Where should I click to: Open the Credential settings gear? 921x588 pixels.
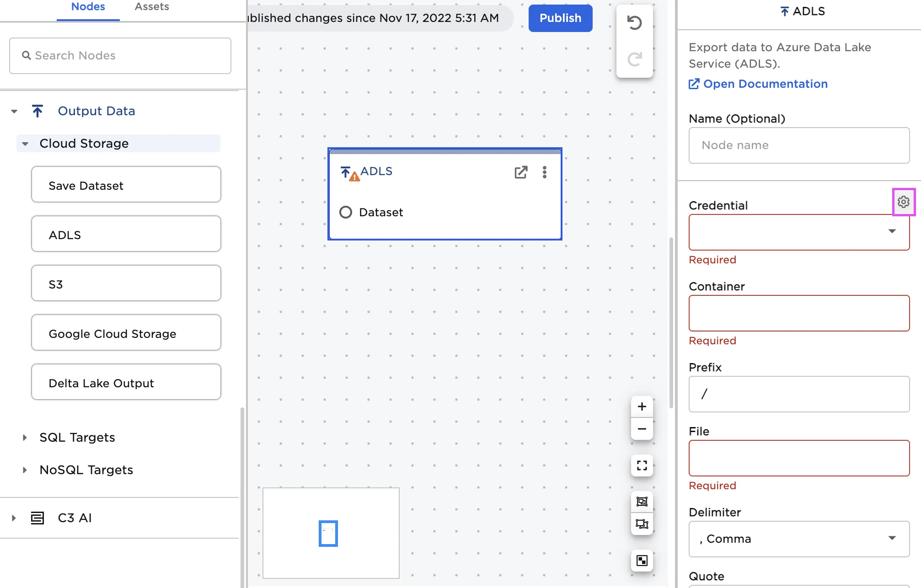pos(903,202)
